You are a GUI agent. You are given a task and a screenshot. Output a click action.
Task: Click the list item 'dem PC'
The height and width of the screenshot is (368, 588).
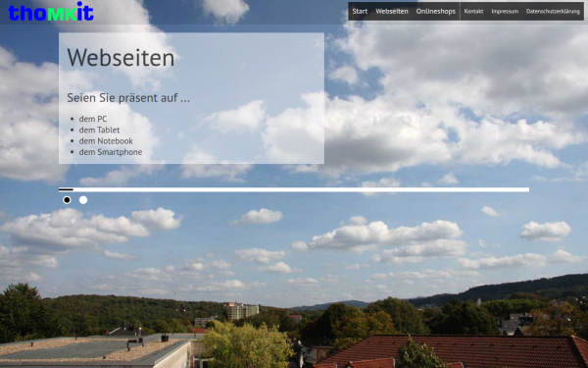pos(93,119)
